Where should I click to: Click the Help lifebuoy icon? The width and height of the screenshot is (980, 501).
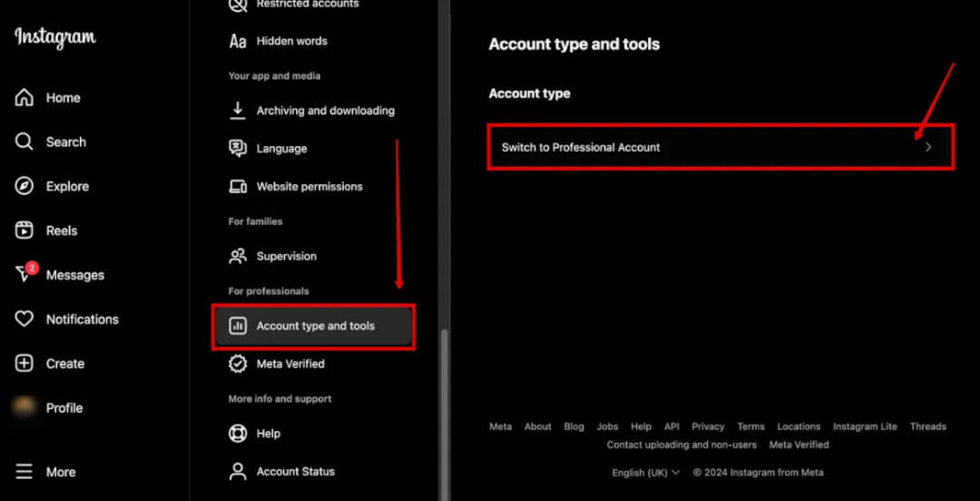click(238, 434)
